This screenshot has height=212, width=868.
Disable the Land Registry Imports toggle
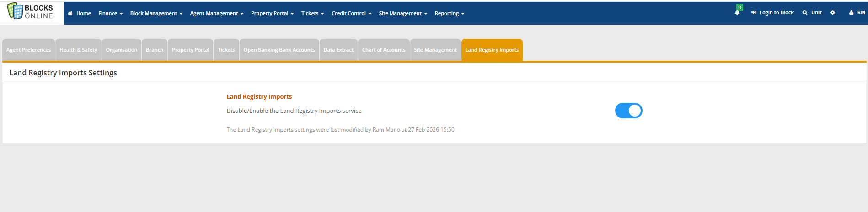click(x=628, y=111)
